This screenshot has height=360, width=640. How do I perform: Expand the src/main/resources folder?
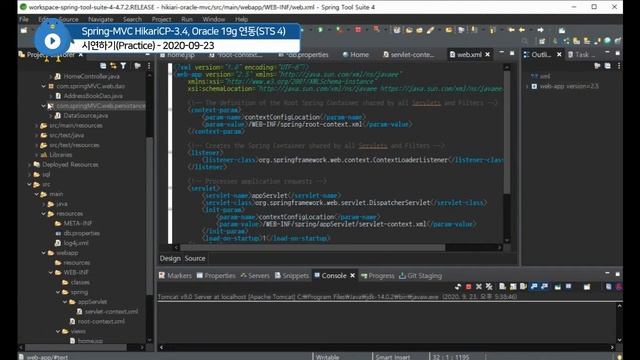[x=37, y=125]
